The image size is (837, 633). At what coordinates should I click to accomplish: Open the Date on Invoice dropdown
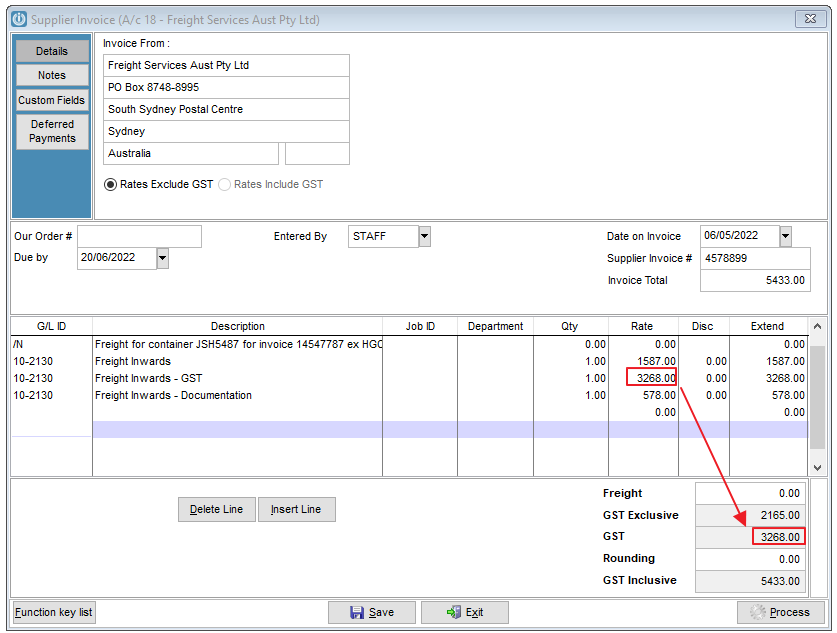coord(785,236)
